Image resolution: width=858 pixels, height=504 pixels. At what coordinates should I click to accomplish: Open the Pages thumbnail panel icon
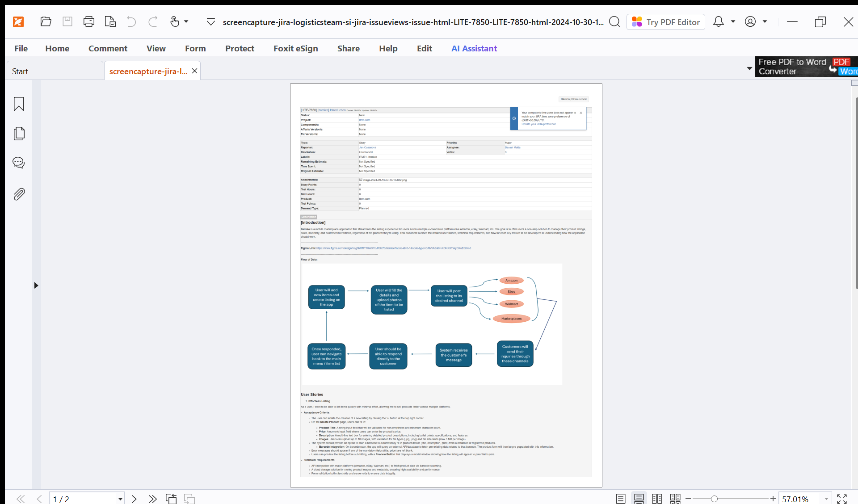pos(19,134)
